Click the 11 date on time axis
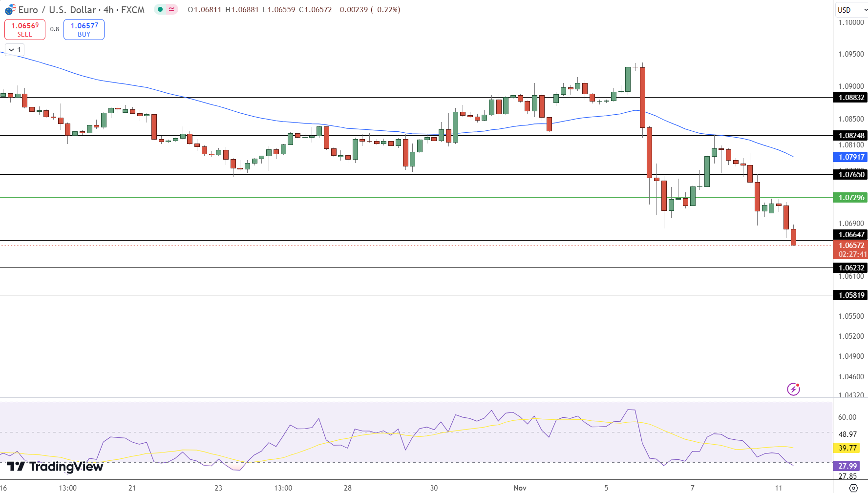Image resolution: width=868 pixels, height=493 pixels. pos(779,488)
